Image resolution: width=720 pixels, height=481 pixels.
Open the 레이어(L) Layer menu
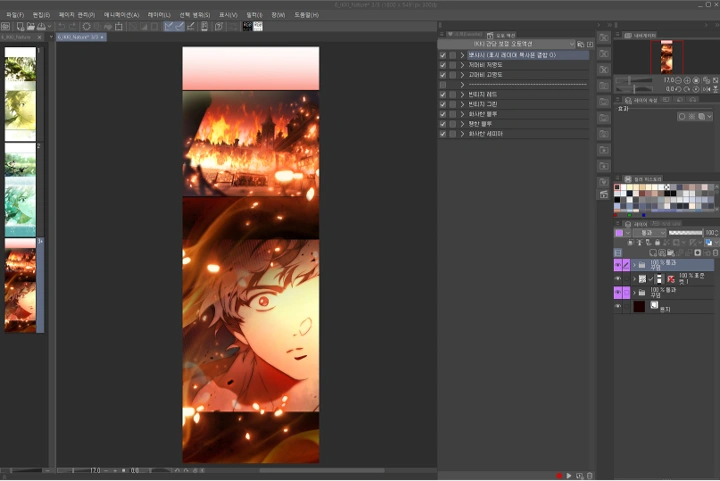[159, 15]
